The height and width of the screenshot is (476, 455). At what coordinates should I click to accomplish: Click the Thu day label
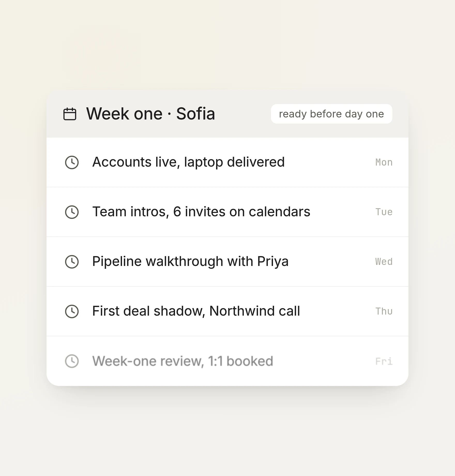384,311
